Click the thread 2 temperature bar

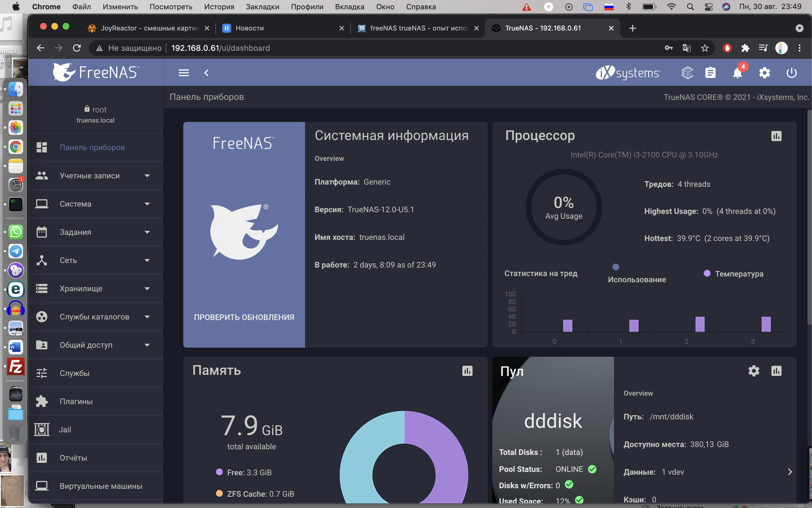click(700, 324)
